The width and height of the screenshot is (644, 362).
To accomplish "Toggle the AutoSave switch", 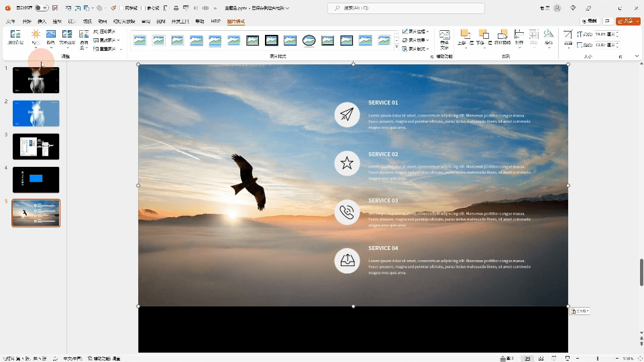I will click(x=41, y=8).
